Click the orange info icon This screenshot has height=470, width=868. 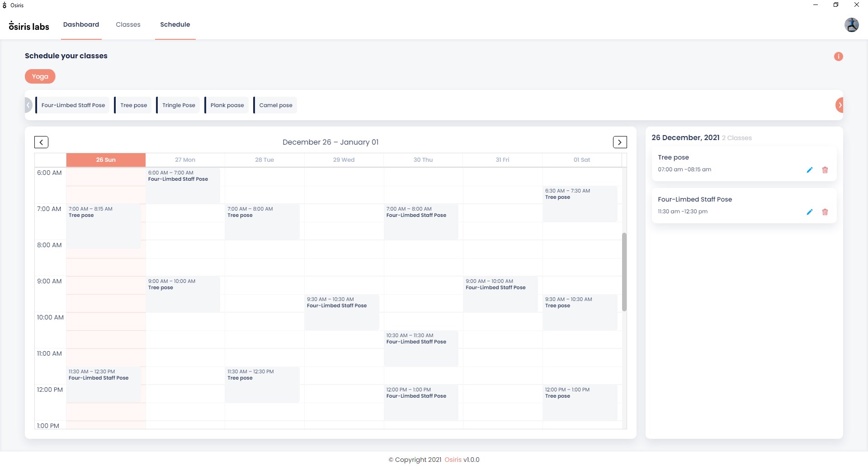(x=838, y=56)
